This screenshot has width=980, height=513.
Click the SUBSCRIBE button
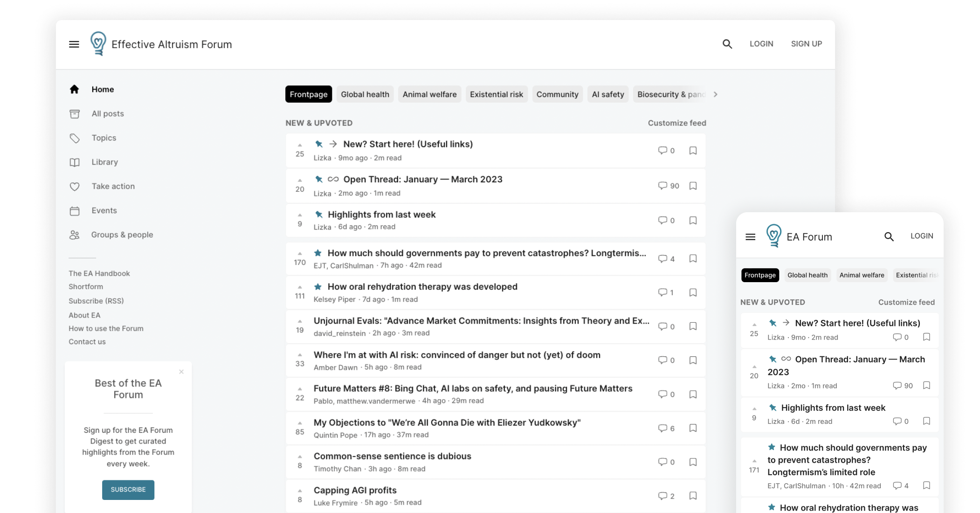coord(128,490)
